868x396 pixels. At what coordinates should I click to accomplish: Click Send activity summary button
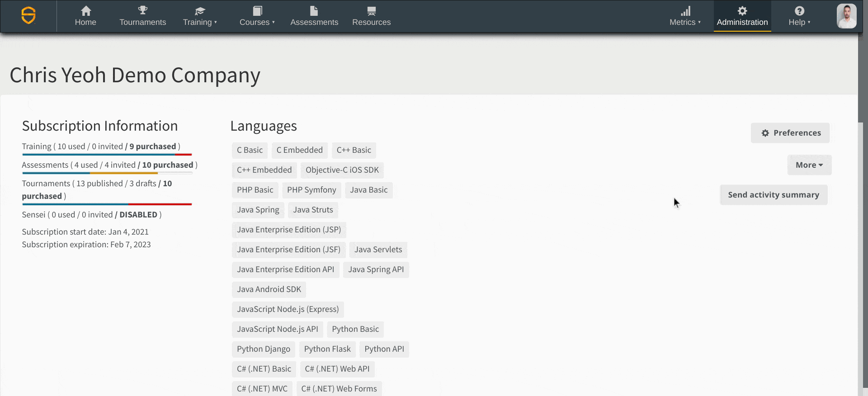point(774,195)
